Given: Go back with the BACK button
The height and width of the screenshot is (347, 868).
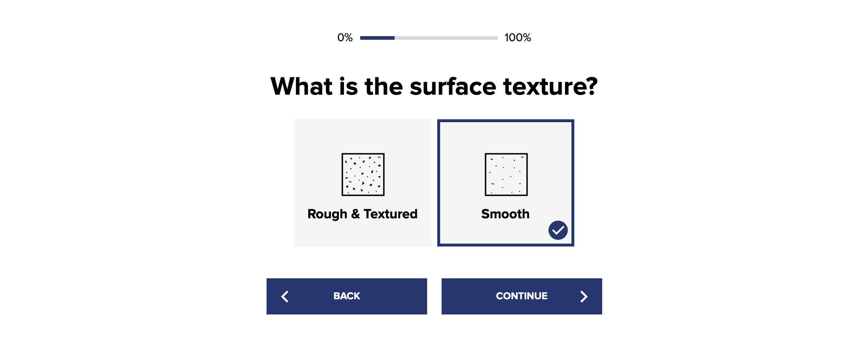Looking at the screenshot, I should 347,296.
